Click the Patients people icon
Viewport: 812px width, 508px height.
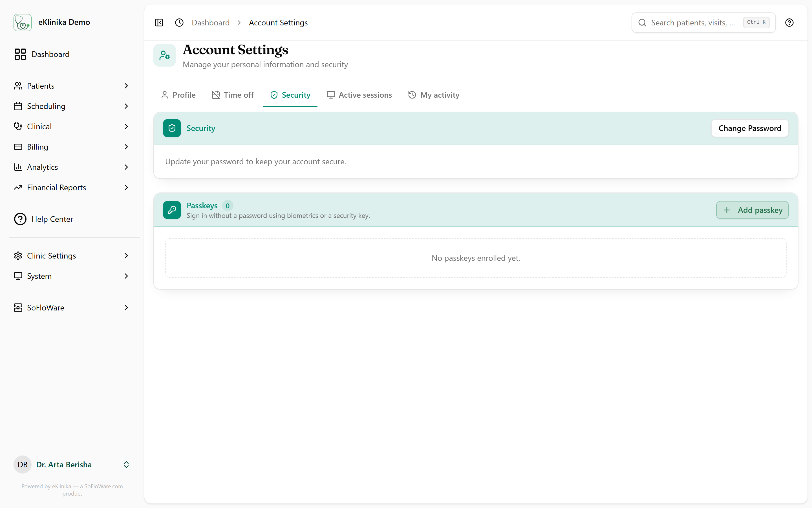(18, 86)
